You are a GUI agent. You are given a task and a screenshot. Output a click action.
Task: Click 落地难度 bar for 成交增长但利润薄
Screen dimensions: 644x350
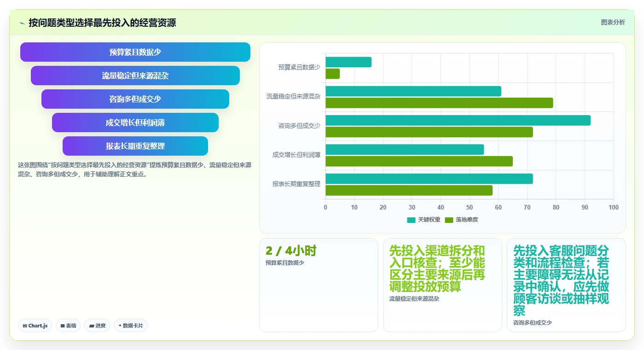click(x=419, y=161)
